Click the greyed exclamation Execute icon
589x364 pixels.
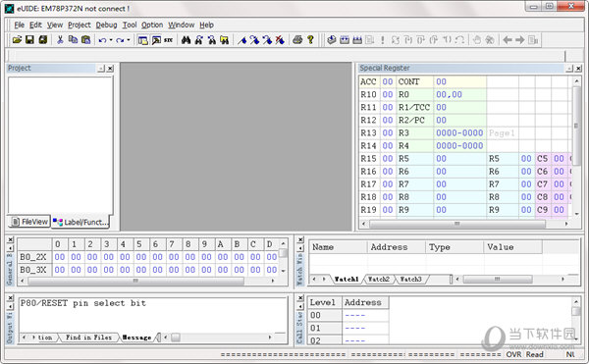[383, 39]
